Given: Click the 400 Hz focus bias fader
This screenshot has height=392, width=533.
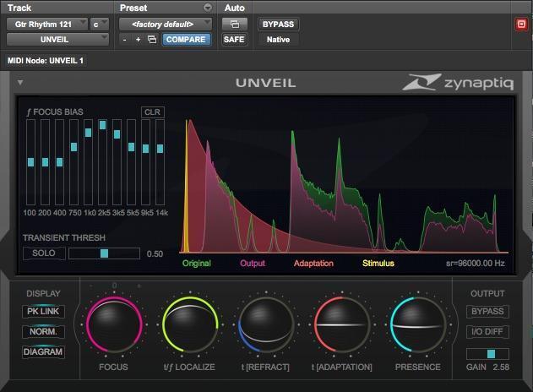Looking at the screenshot, I should [59, 162].
